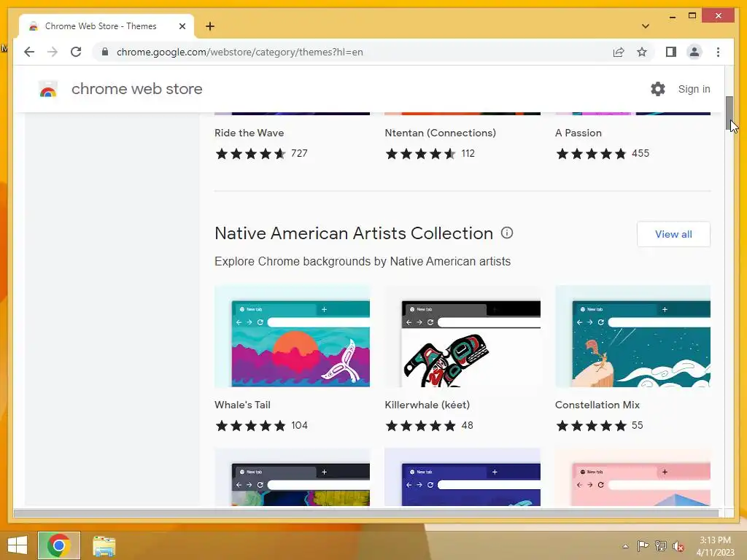Open a new tab with plus button
The height and width of the screenshot is (560, 747).
[x=210, y=26]
